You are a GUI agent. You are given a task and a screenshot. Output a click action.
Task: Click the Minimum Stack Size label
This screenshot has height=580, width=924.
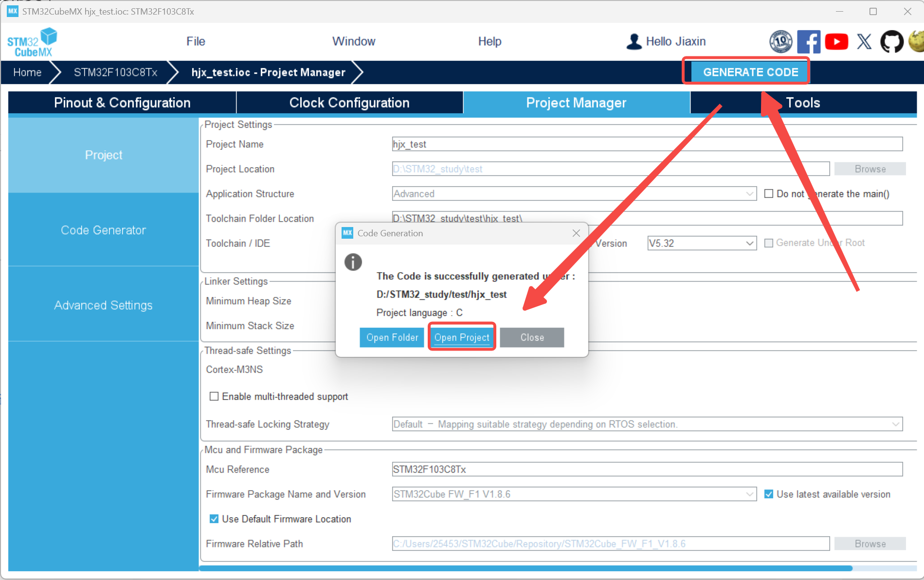(x=250, y=326)
